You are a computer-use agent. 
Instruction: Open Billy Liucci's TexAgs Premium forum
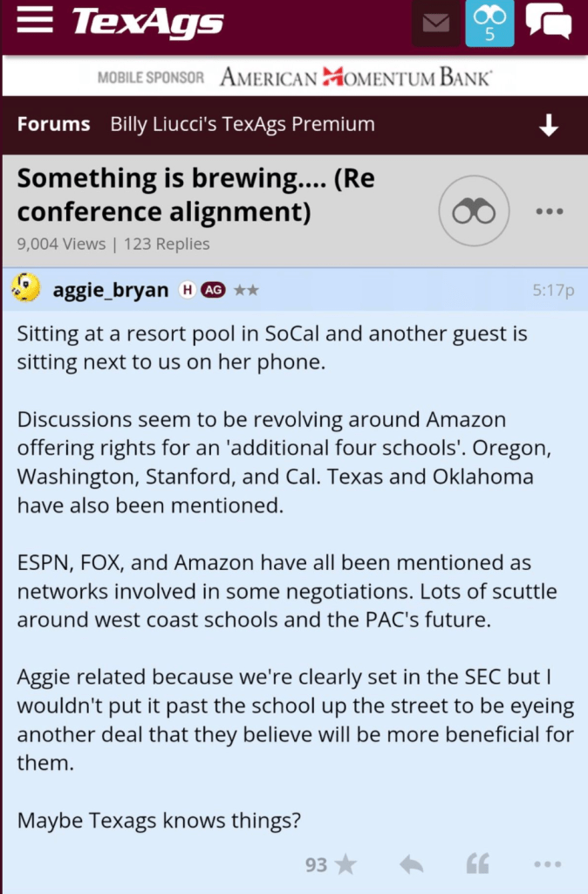point(243,124)
